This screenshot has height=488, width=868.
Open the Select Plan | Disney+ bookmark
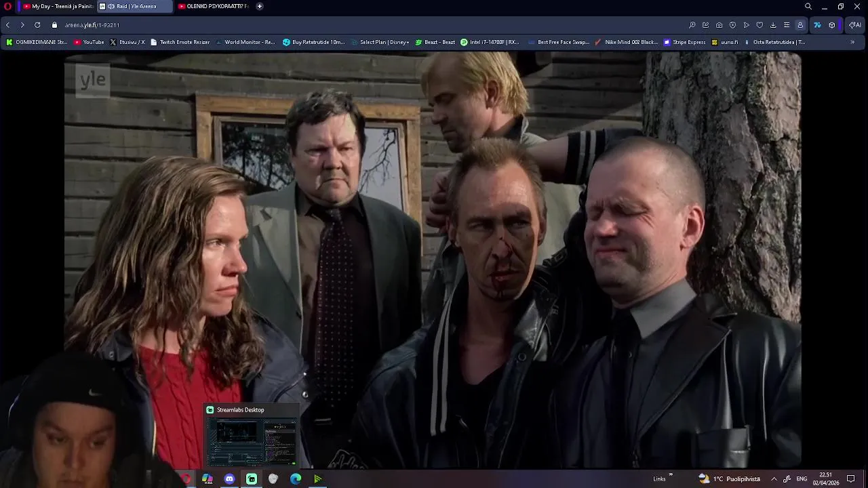pos(380,42)
